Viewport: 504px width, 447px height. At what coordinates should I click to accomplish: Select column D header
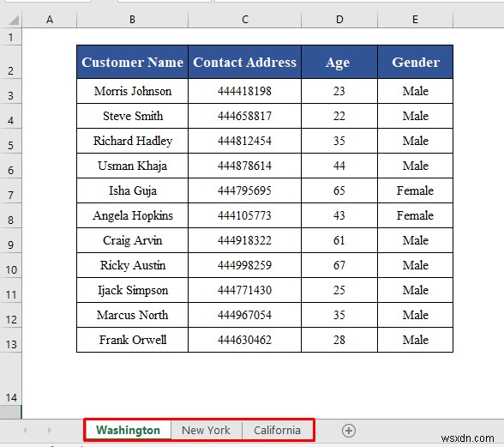pos(339,20)
